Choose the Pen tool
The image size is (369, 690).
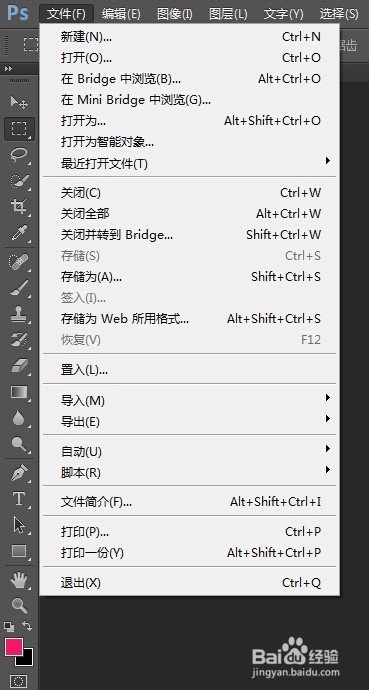point(19,473)
